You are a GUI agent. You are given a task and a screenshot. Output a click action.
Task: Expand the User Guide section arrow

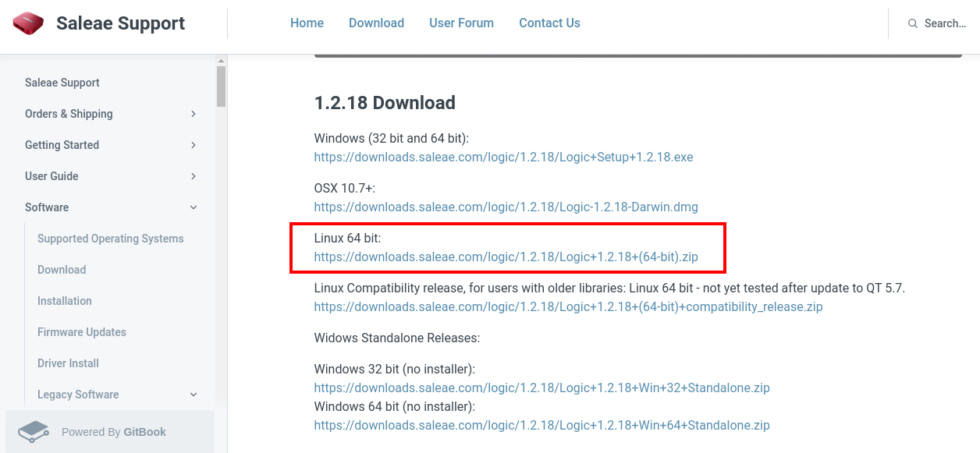coord(194,176)
